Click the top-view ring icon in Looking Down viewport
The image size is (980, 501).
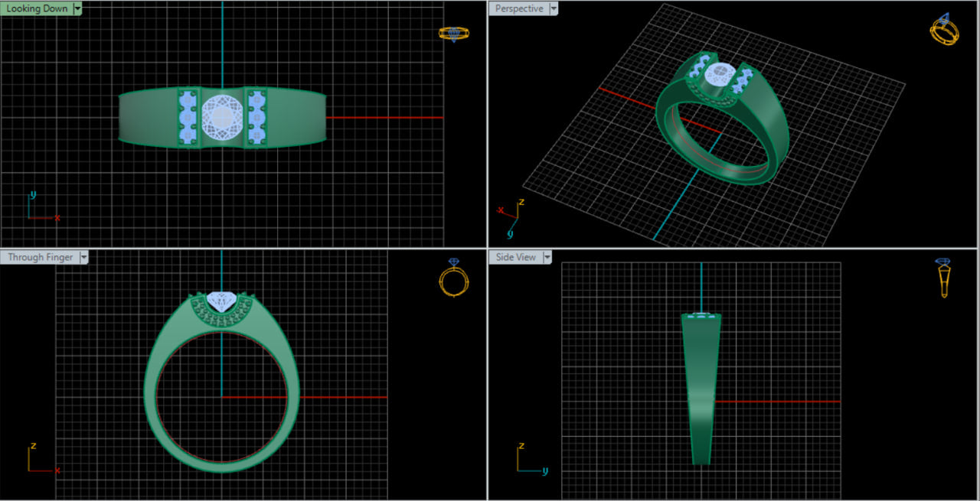tap(453, 34)
